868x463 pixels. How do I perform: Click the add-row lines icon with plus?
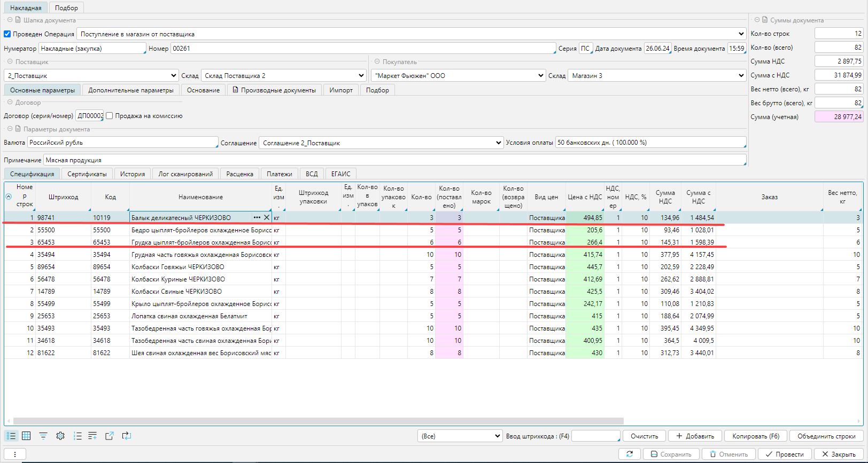coord(92,436)
